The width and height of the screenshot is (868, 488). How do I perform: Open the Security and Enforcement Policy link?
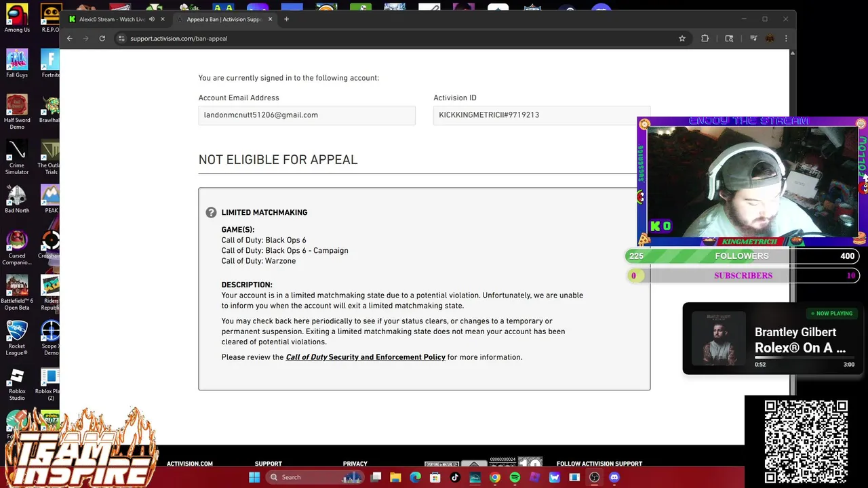[366, 357]
